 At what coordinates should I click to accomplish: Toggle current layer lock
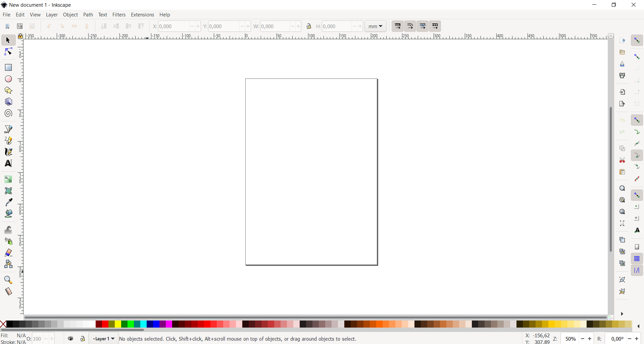tap(83, 339)
